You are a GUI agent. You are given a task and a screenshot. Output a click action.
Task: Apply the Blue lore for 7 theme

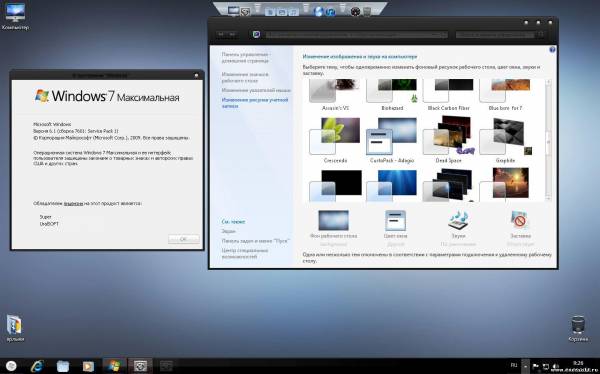pyautogui.click(x=505, y=95)
